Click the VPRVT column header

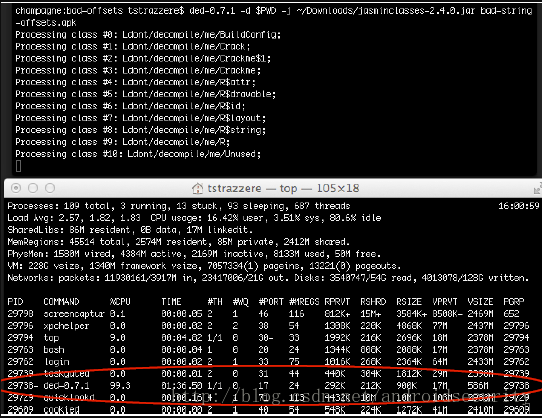click(x=445, y=302)
